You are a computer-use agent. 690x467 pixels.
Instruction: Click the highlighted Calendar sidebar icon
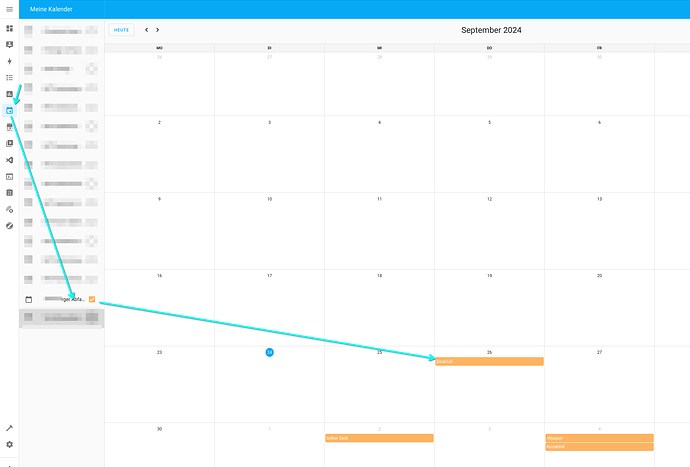click(x=9, y=110)
